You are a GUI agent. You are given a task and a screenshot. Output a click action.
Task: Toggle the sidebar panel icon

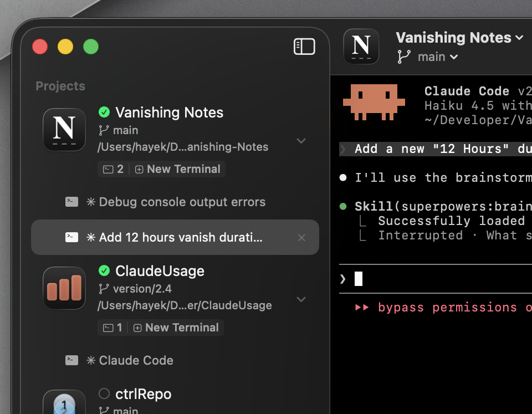[x=304, y=47]
